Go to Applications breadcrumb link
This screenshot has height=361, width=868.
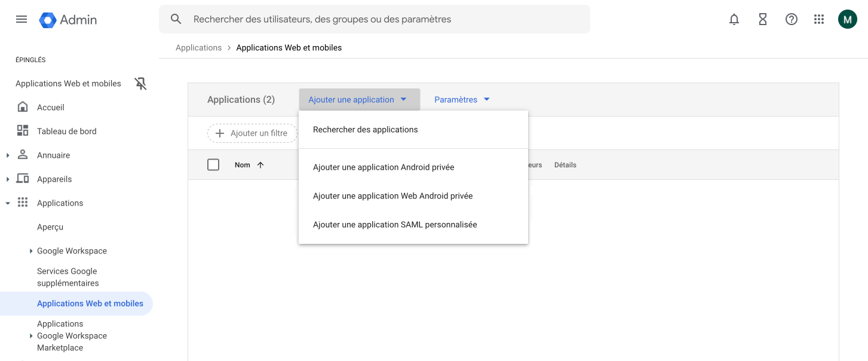(x=198, y=48)
